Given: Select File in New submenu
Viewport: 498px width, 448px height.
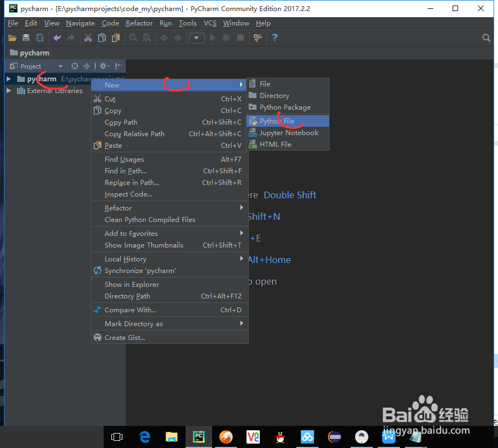Looking at the screenshot, I should click(x=287, y=84).
